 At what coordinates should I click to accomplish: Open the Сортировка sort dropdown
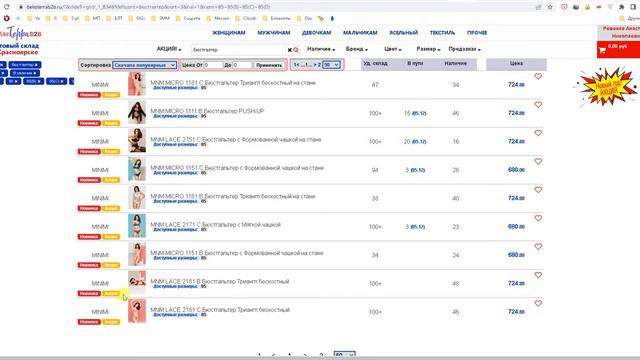pyautogui.click(x=144, y=65)
